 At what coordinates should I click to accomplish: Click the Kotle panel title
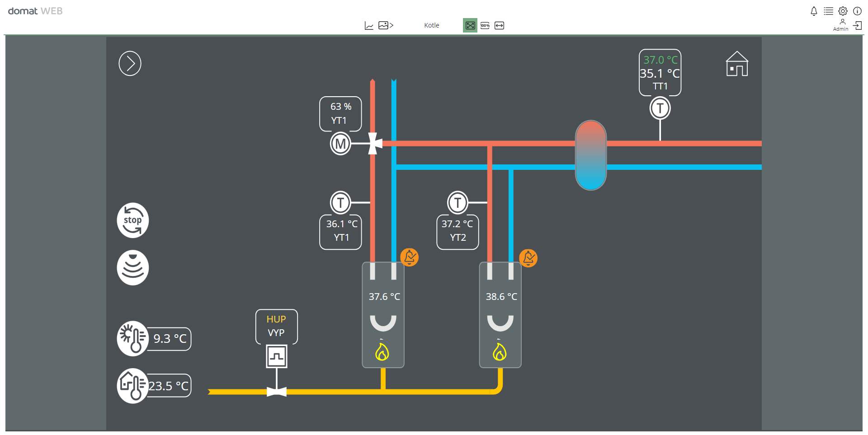(431, 26)
